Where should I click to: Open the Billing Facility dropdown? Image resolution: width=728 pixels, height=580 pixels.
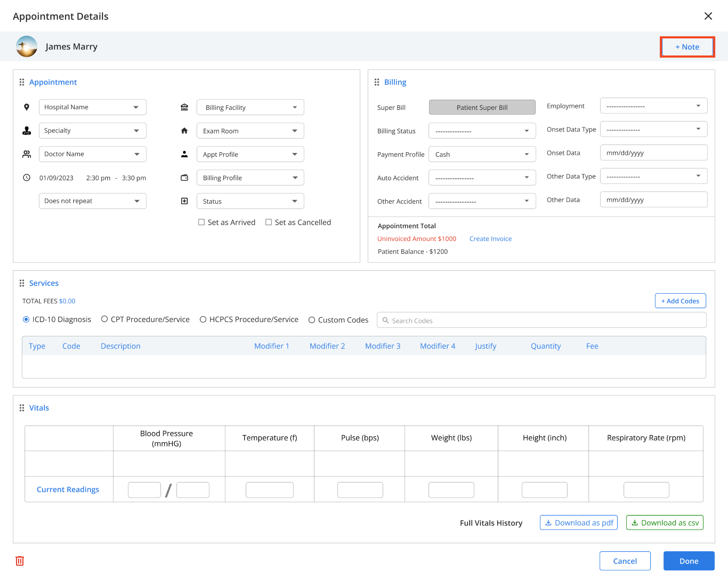click(x=250, y=107)
